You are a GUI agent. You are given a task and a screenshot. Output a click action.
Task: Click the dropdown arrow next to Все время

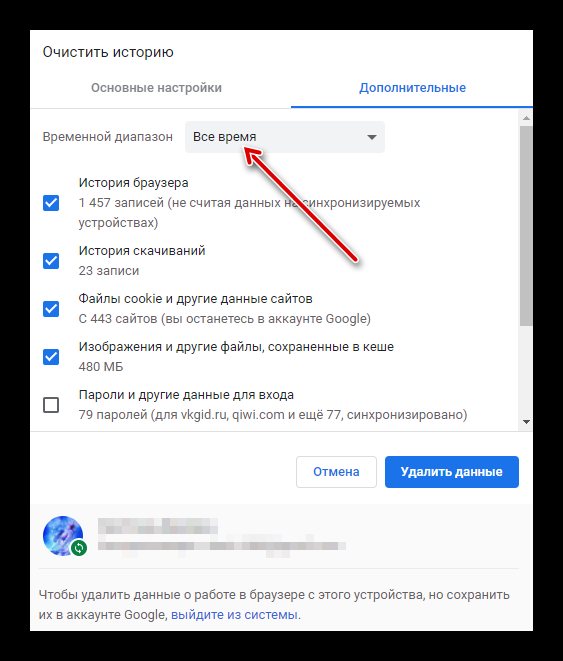[x=372, y=137]
